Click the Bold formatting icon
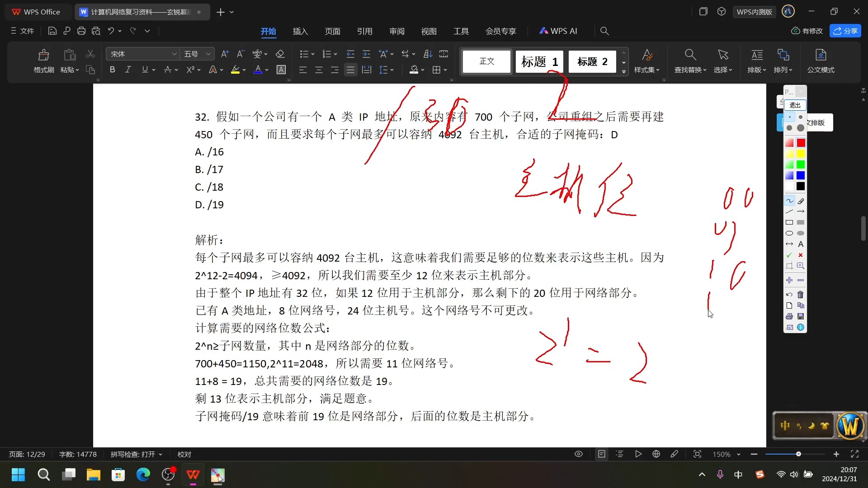This screenshot has width=868, height=488. click(x=112, y=70)
